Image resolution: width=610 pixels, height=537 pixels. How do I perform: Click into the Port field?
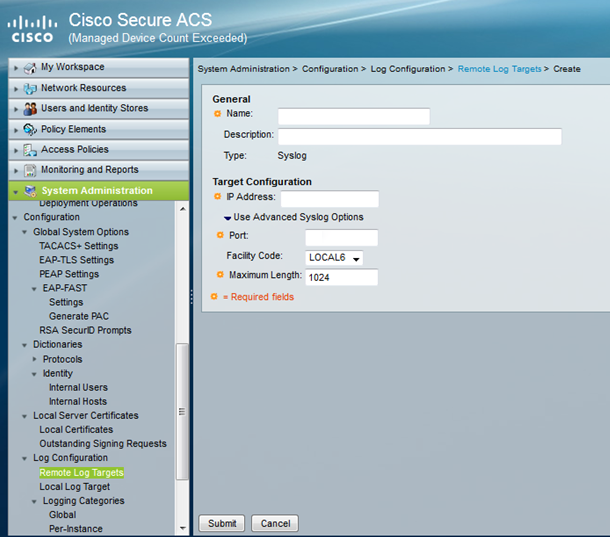point(342,238)
